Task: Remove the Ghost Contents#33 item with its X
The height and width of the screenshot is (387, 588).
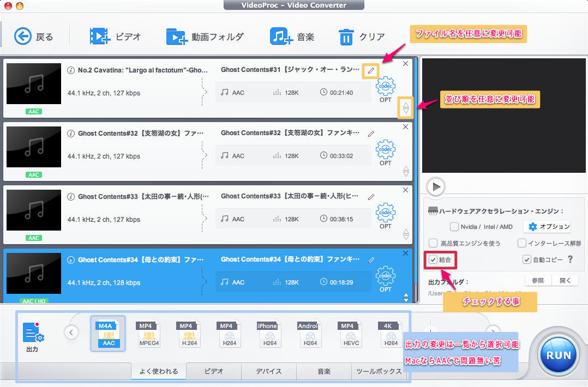Action: [405, 190]
